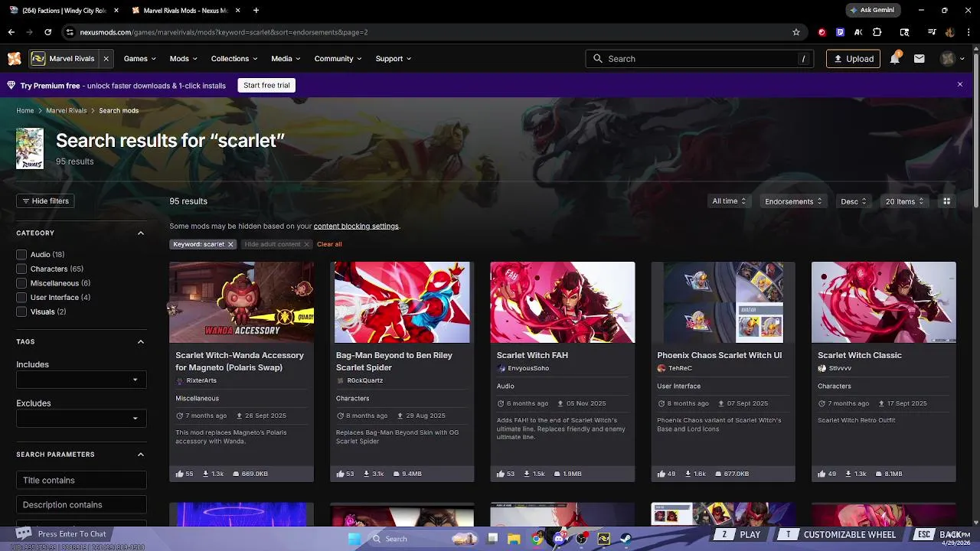
Task: Check the Miscellaneous category checkbox
Action: 21,283
